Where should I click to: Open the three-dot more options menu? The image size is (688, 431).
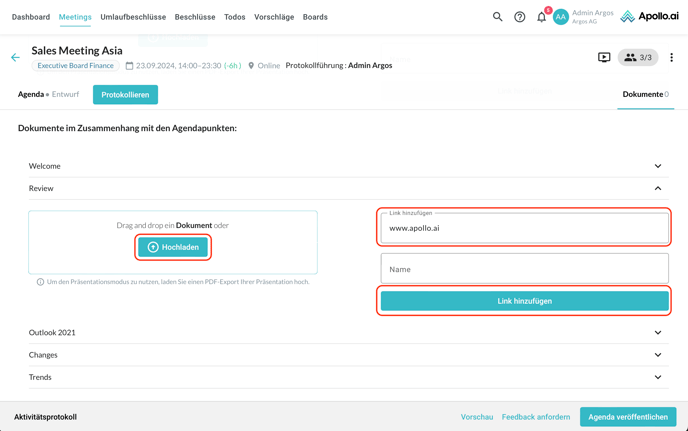[x=671, y=58]
